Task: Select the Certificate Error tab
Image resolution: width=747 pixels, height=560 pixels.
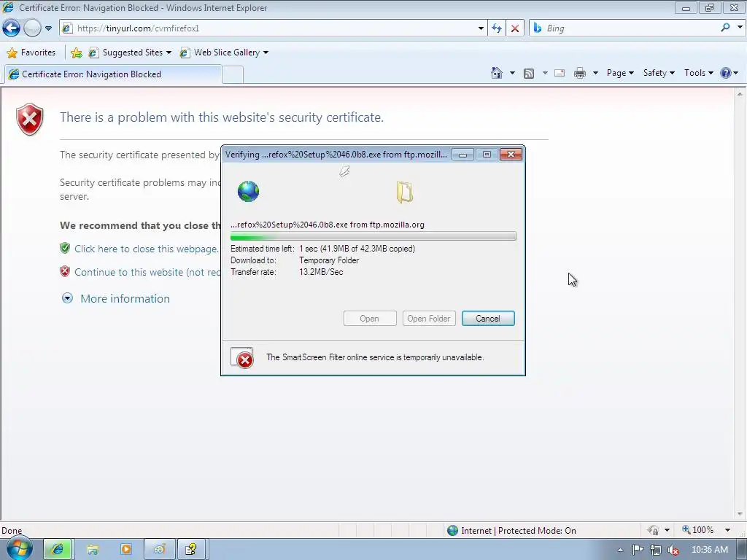Action: pyautogui.click(x=113, y=74)
